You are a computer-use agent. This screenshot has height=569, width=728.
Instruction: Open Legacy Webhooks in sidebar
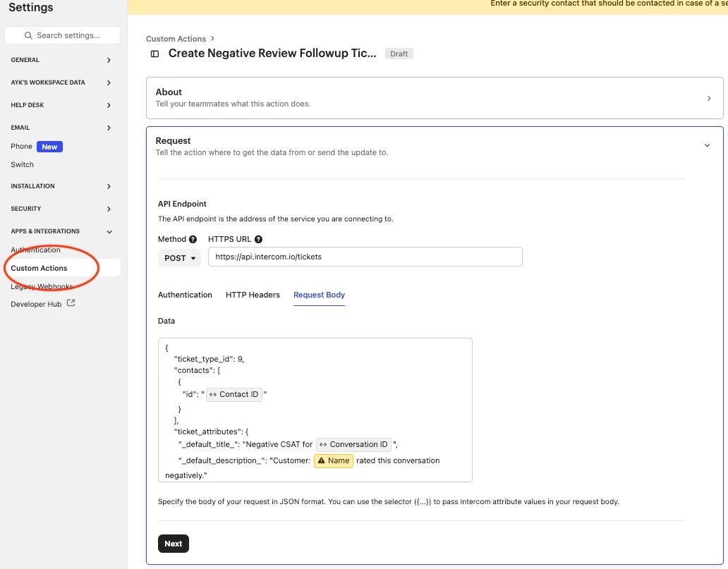pyautogui.click(x=42, y=286)
